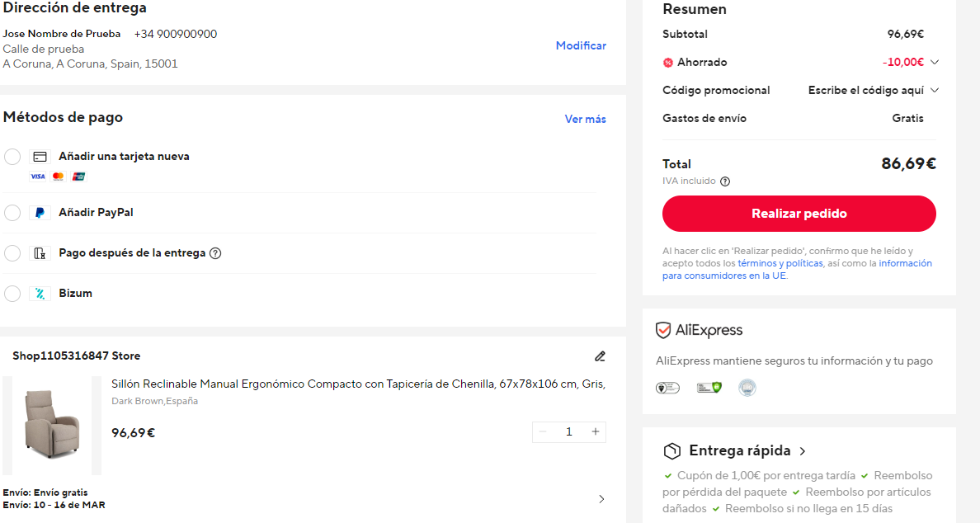This screenshot has width=980, height=523.
Task: Click the help icon beside IVA incluido
Action: 725,181
